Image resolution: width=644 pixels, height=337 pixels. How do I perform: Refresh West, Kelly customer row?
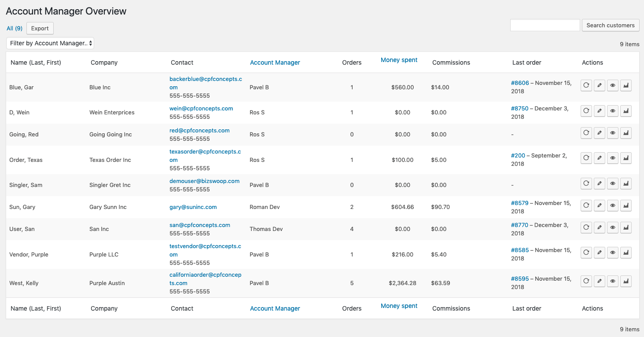click(x=586, y=281)
